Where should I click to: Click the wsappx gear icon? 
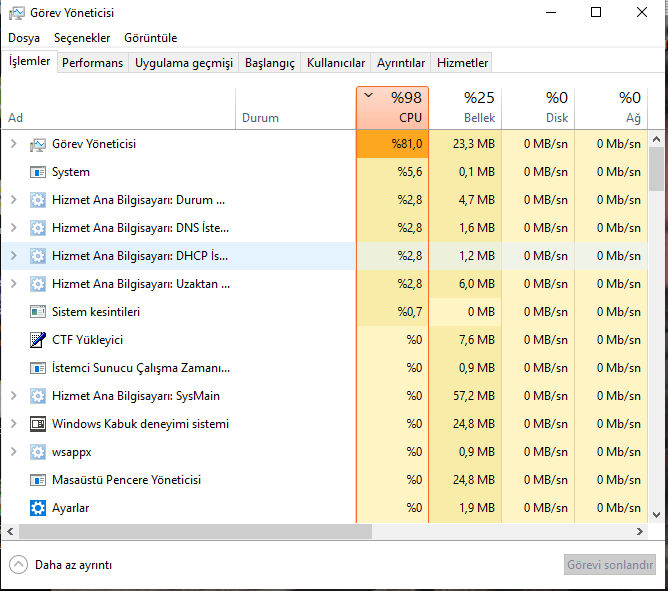37,452
